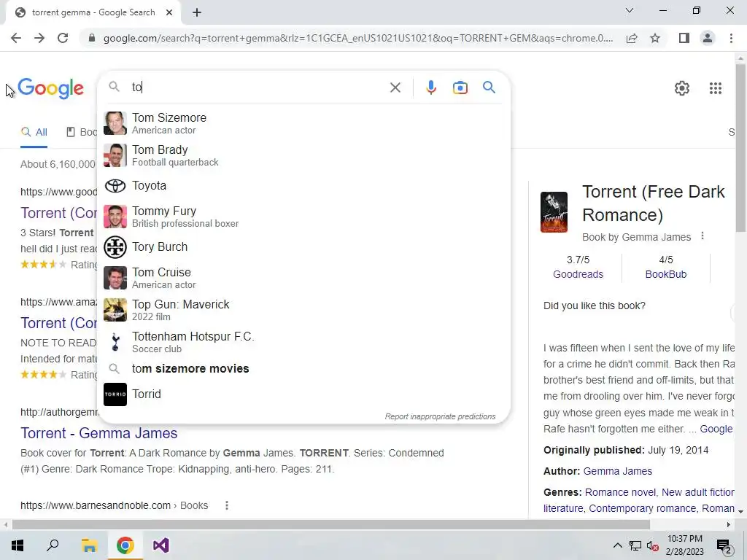
Task: Open the BookBub rating link
Action: [x=665, y=274]
